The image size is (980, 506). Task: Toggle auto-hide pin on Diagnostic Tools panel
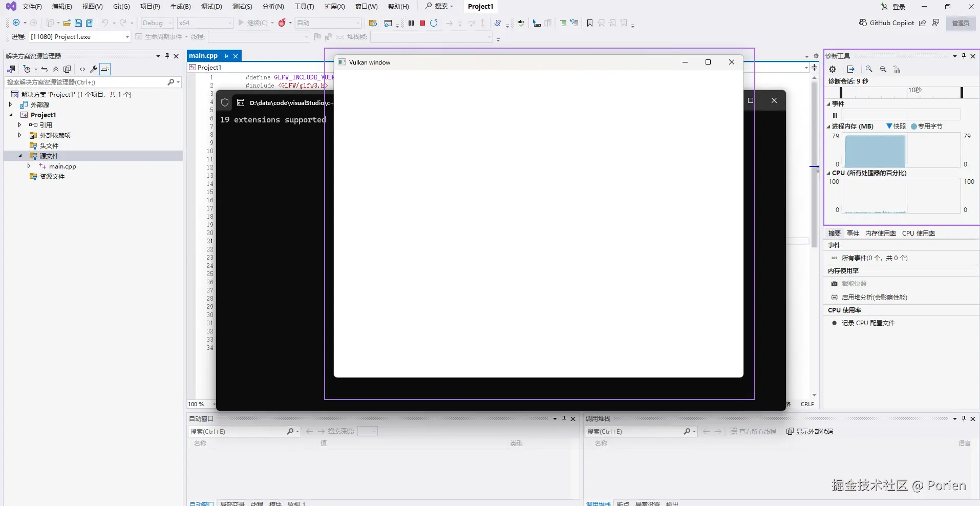tap(964, 56)
